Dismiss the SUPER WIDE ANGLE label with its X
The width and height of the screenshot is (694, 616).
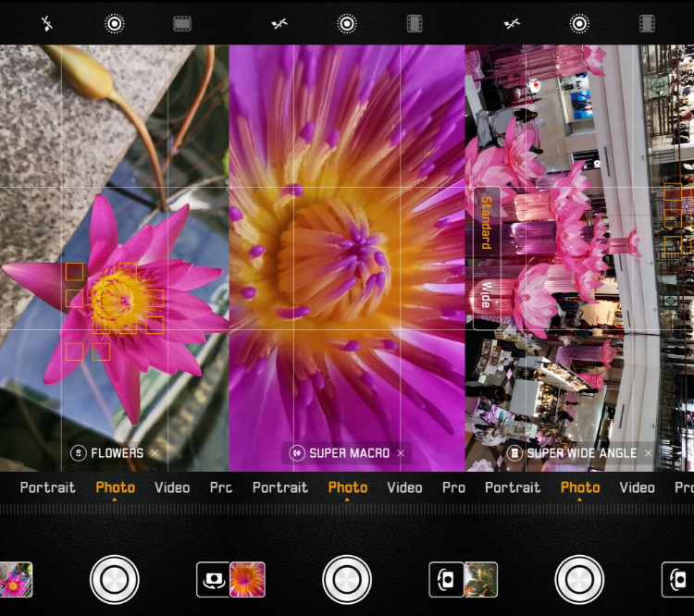click(x=648, y=453)
